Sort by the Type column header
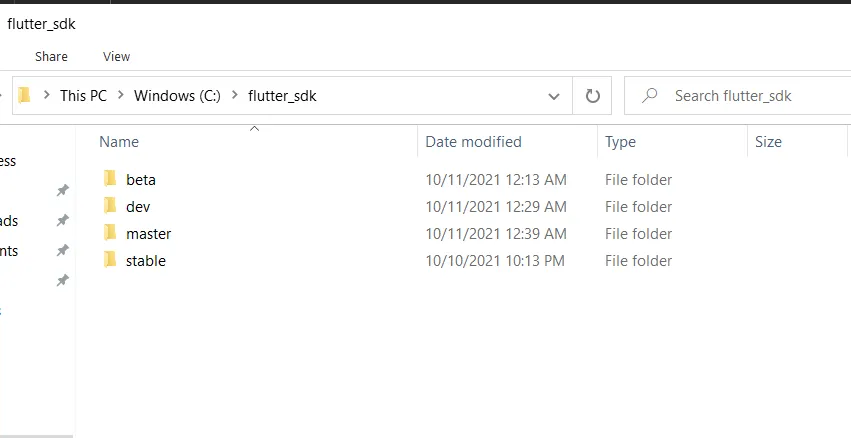 pyautogui.click(x=620, y=142)
